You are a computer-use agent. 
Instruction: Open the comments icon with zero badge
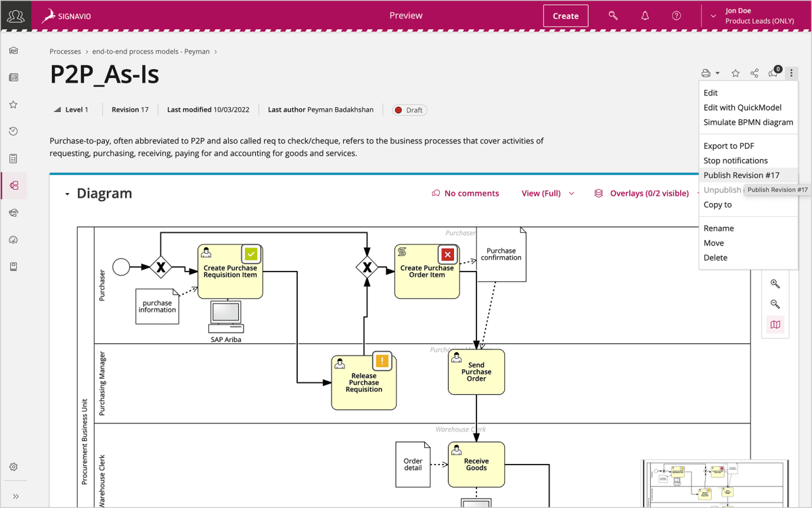tap(773, 73)
